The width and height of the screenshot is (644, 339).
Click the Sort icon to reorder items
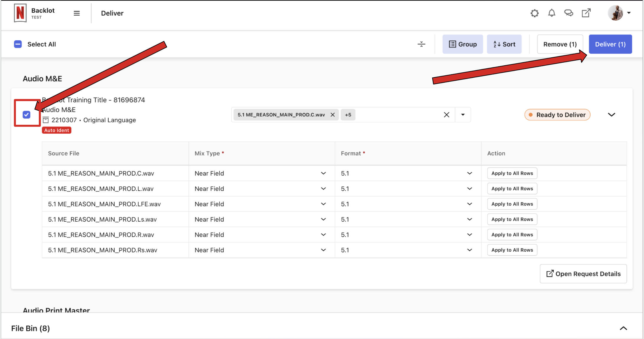click(505, 44)
